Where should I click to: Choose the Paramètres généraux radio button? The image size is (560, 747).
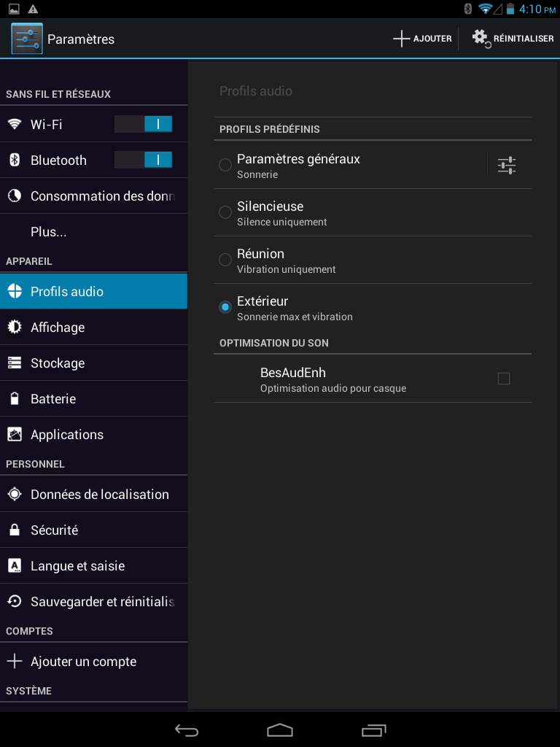pos(225,165)
